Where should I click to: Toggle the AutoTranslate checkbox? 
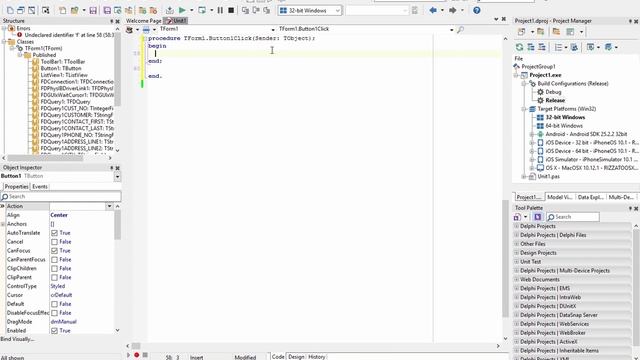[54, 233]
